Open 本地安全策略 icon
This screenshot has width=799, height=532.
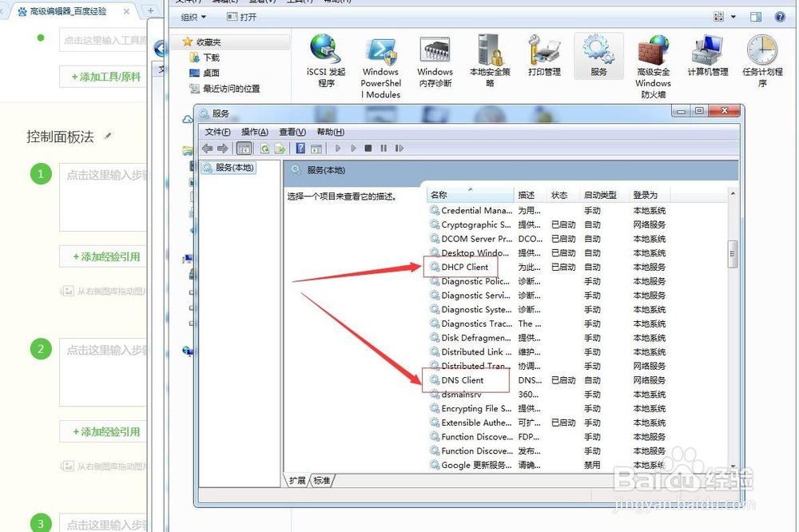490,60
